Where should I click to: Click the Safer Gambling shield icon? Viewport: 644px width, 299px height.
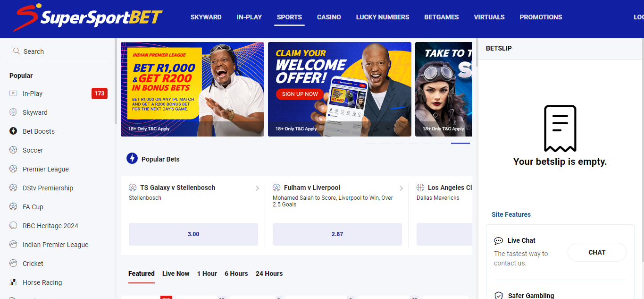(498, 296)
